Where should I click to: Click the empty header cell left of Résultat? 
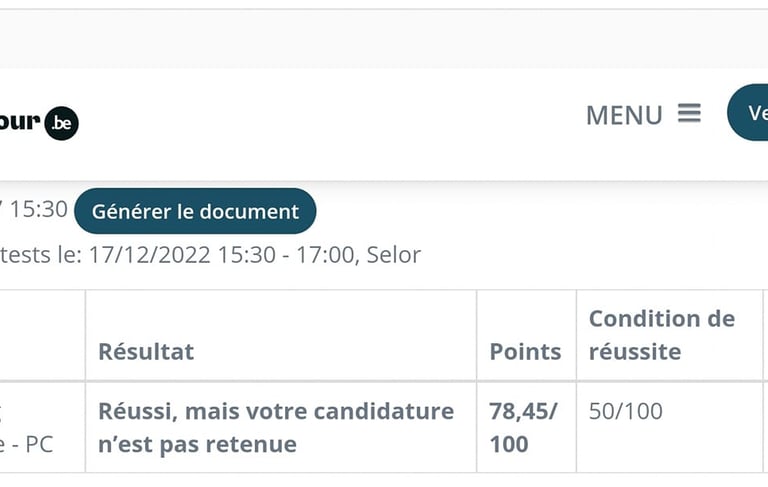(x=42, y=336)
